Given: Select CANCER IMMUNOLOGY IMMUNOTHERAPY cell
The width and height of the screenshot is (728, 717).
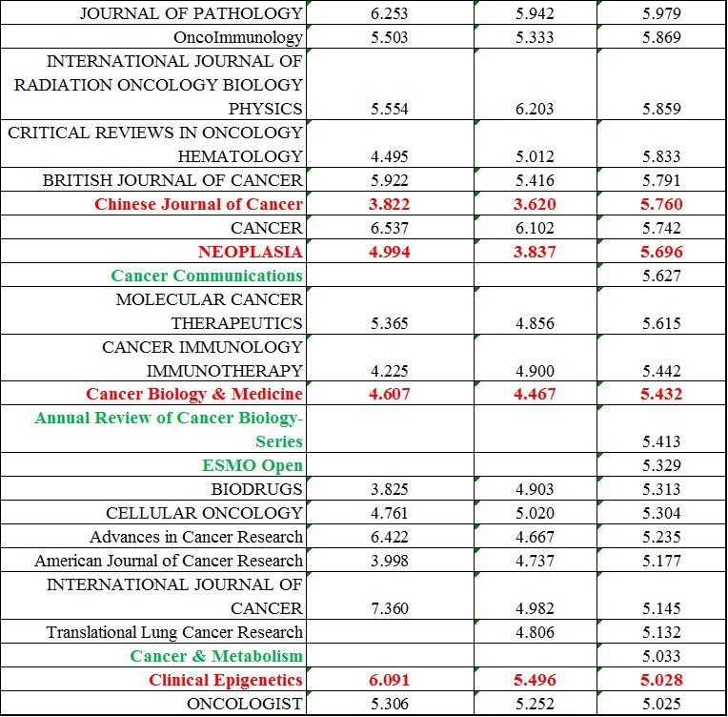Looking at the screenshot, I should tap(153, 358).
